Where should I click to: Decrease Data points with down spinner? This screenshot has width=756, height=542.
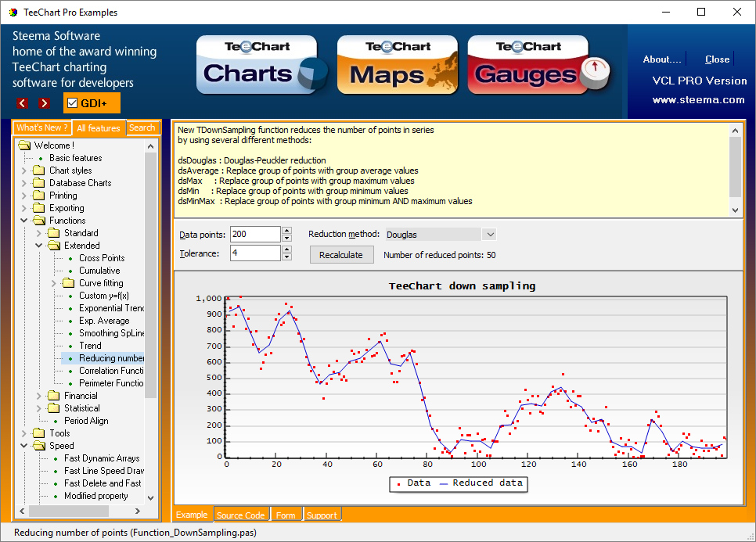click(287, 238)
